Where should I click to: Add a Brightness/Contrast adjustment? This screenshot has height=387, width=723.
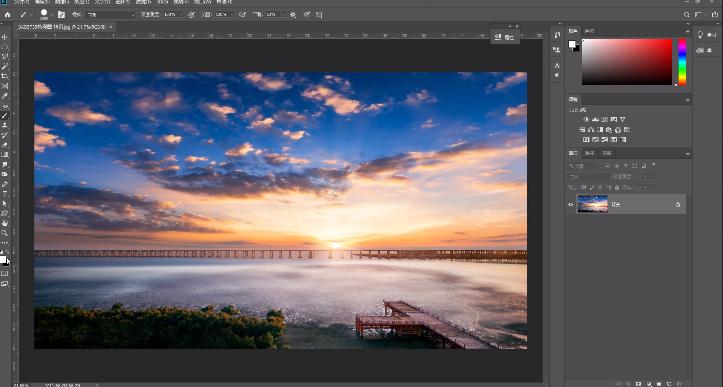(x=586, y=119)
